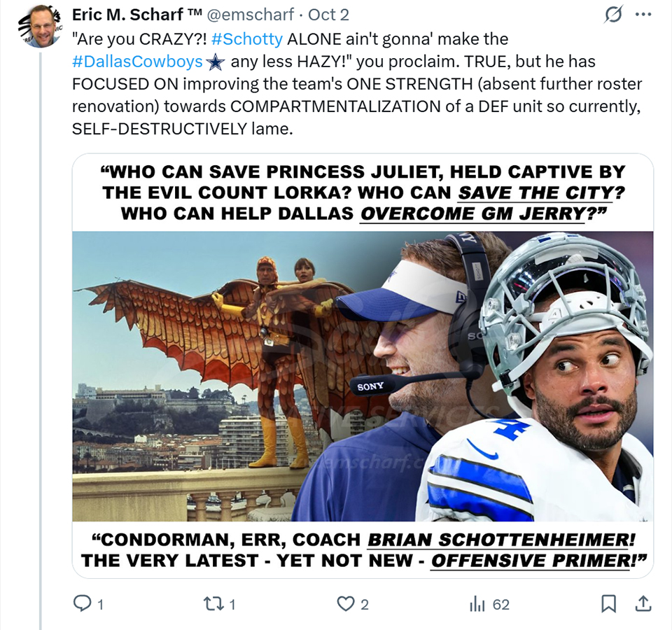The width and height of the screenshot is (672, 630).
Task: Click the tweet body text
Action: click(357, 83)
